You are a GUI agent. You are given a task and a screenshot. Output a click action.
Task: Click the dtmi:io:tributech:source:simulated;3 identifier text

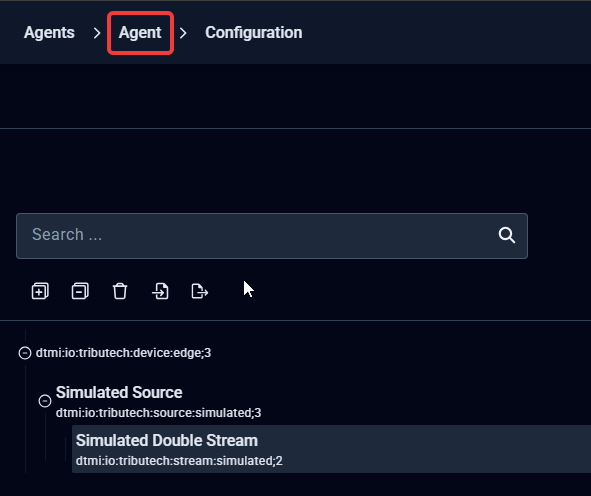tap(158, 413)
